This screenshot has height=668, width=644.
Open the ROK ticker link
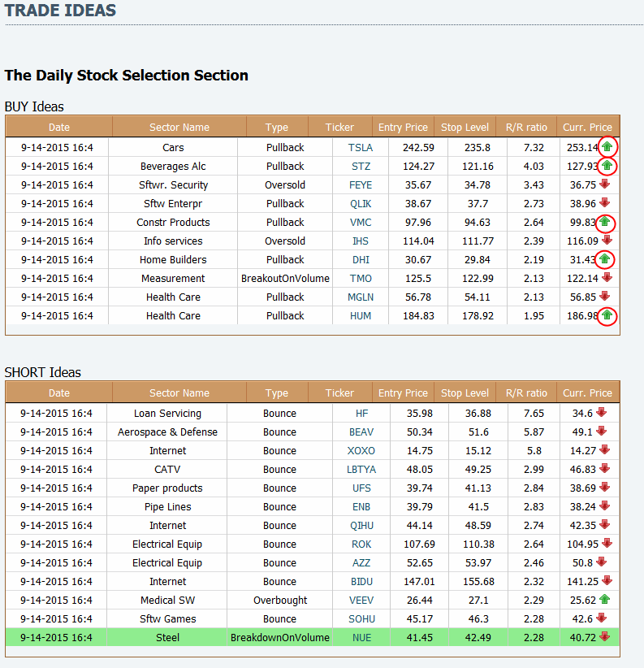point(361,544)
